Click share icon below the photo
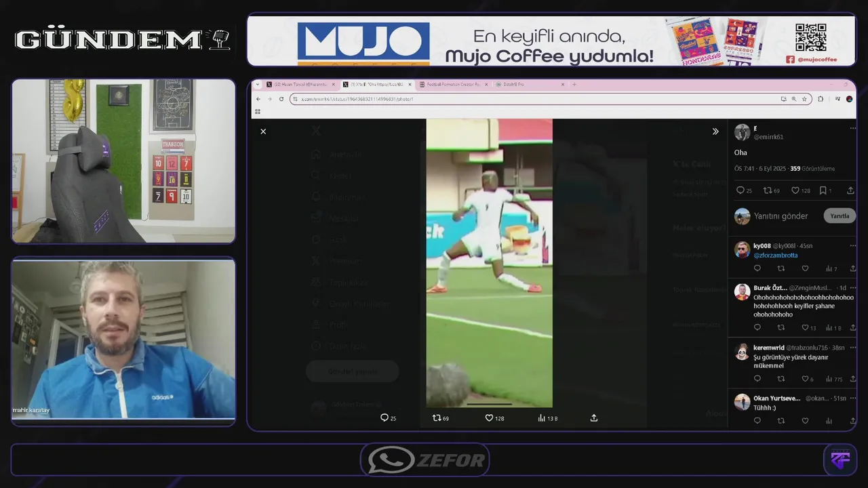868x488 pixels. point(594,418)
